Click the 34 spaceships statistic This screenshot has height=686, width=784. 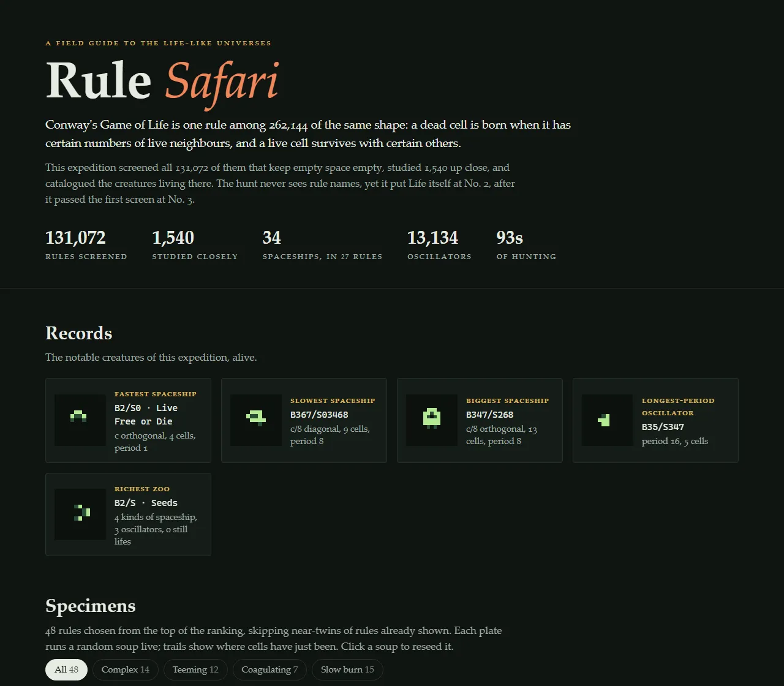(x=323, y=244)
